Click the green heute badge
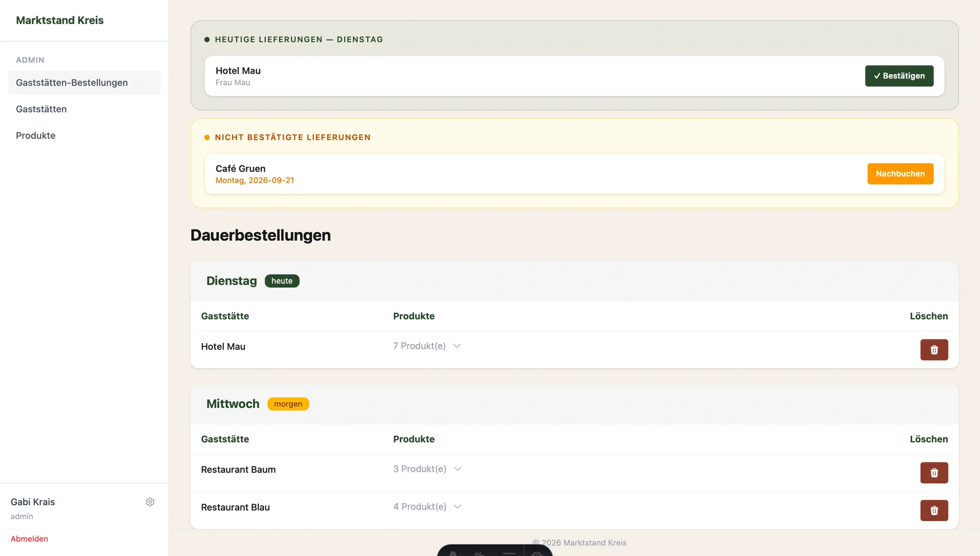 (x=282, y=281)
